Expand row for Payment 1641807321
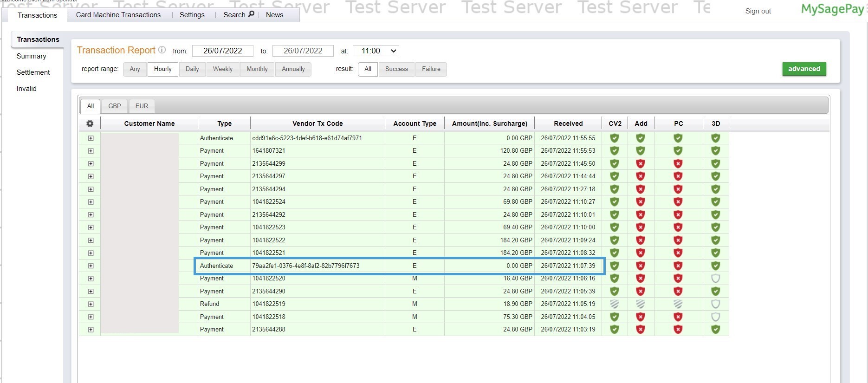 (x=91, y=151)
